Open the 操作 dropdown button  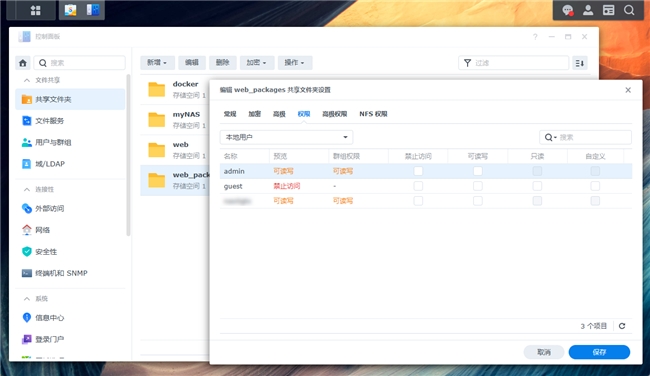point(294,63)
